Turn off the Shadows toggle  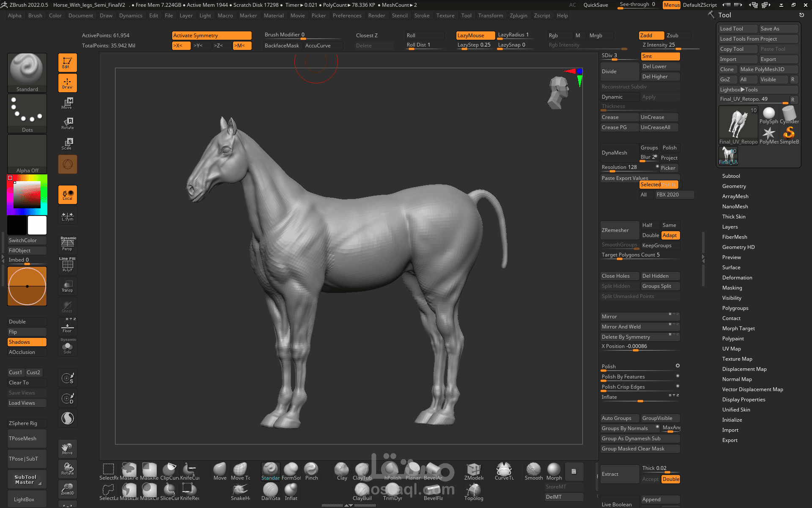pyautogui.click(x=27, y=342)
